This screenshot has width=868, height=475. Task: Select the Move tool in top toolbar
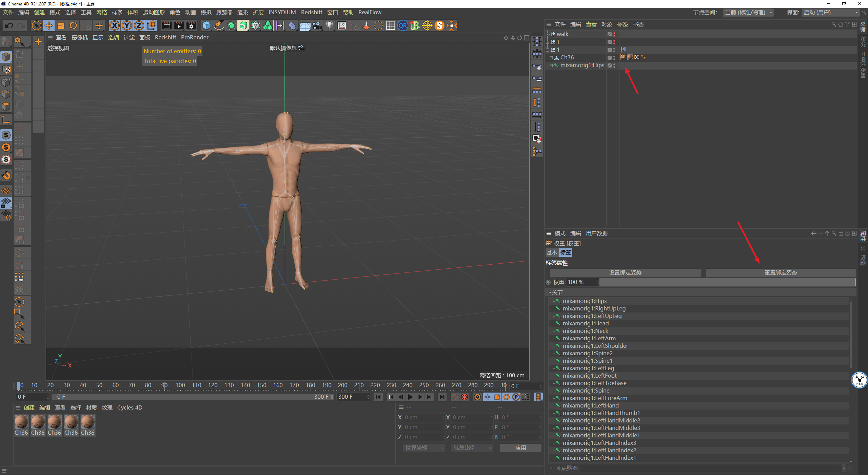tap(49, 25)
